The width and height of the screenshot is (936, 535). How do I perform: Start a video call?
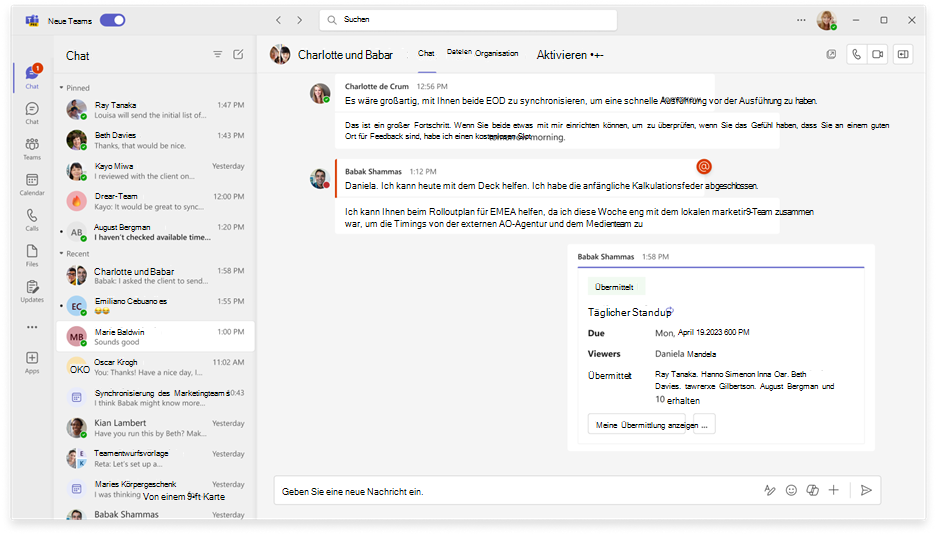[878, 54]
